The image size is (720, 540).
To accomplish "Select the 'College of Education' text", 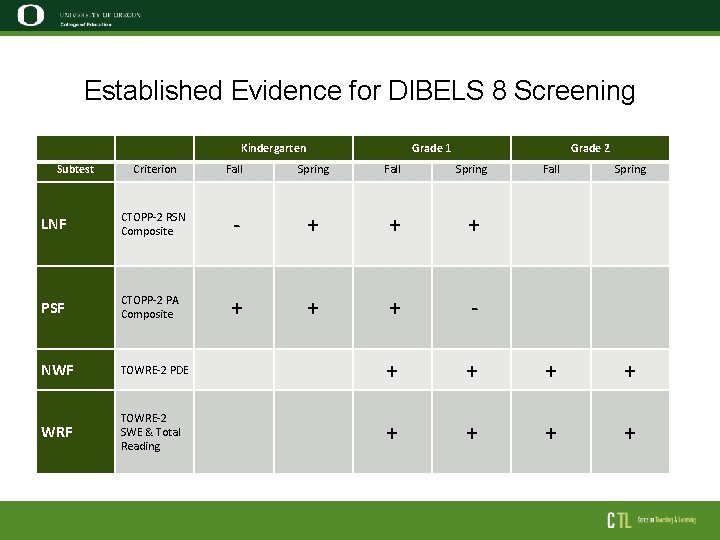I will pyautogui.click(x=86, y=24).
